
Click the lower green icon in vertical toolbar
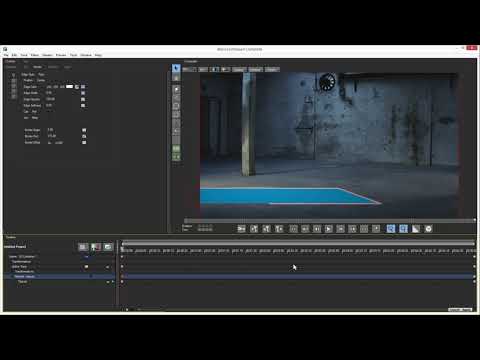pos(176,157)
